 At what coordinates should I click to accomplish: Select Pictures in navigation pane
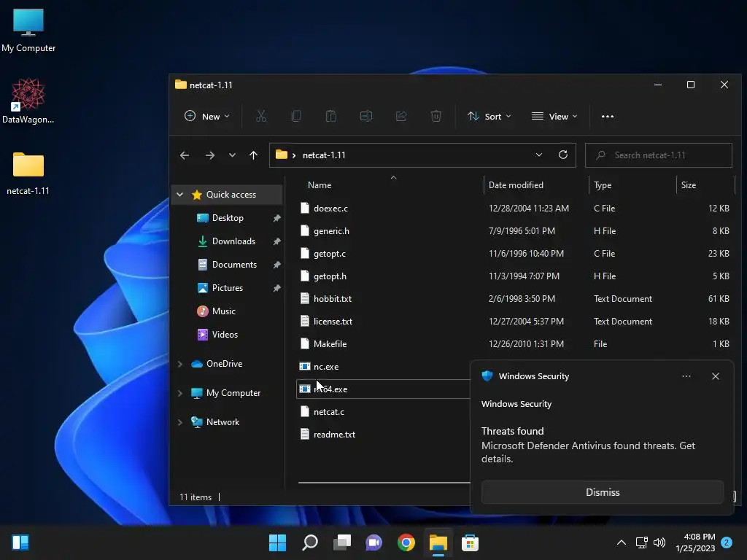click(x=228, y=288)
